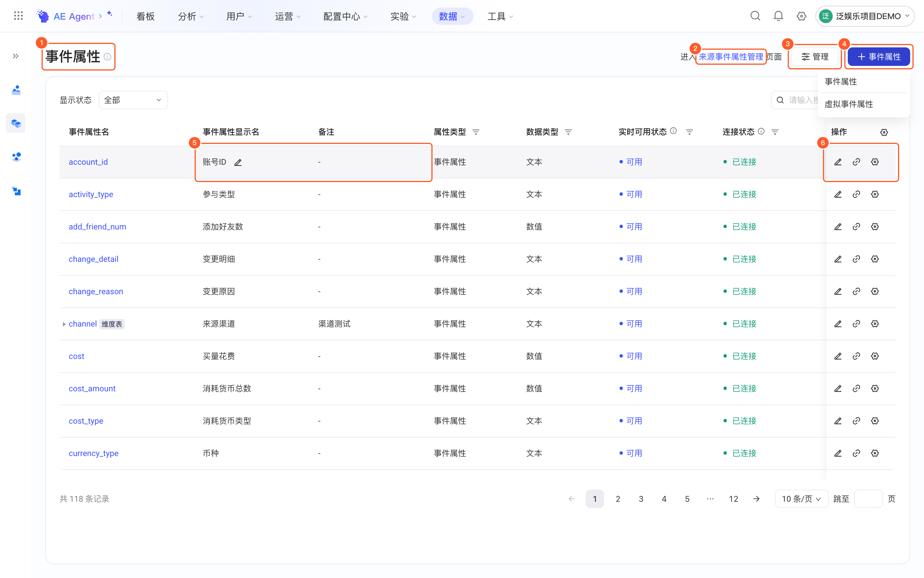The image size is (924, 578).
Task: Click the blue + 事件属性 button
Action: click(879, 57)
